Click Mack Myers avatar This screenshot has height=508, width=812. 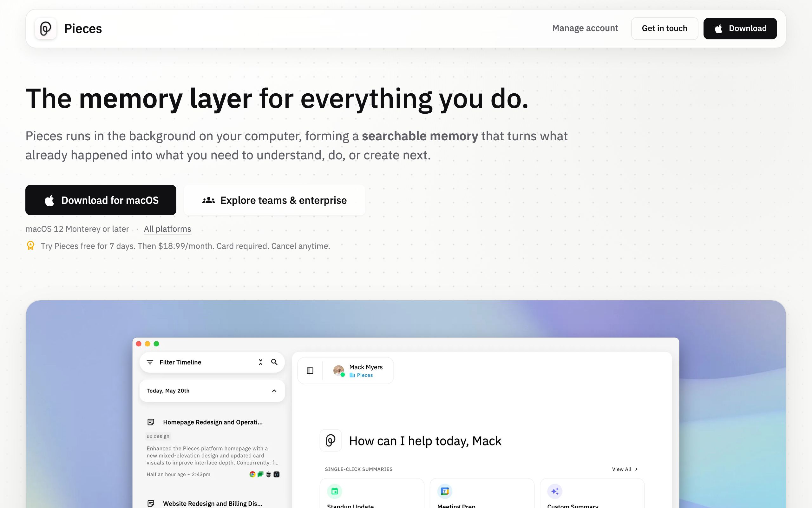pos(338,370)
